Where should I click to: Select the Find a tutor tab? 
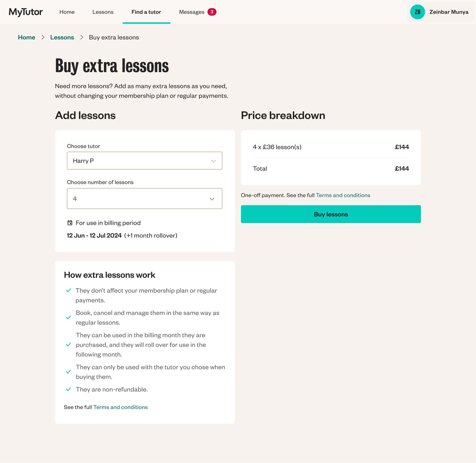146,12
